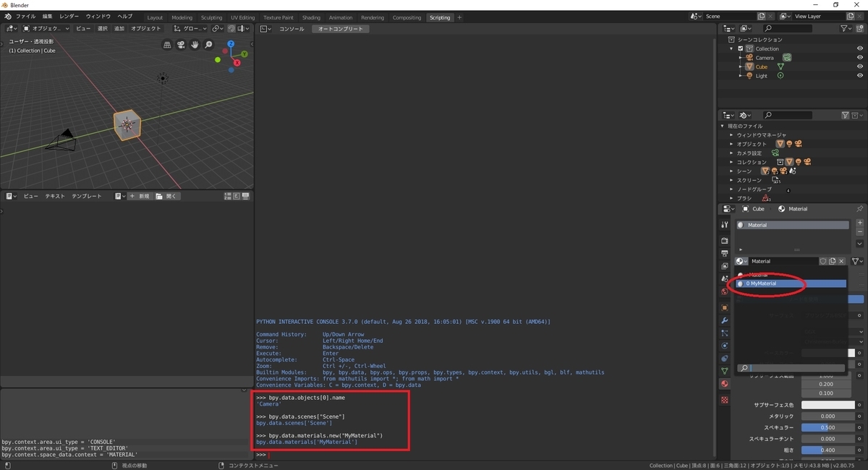Unlink the material with X icon

point(841,261)
